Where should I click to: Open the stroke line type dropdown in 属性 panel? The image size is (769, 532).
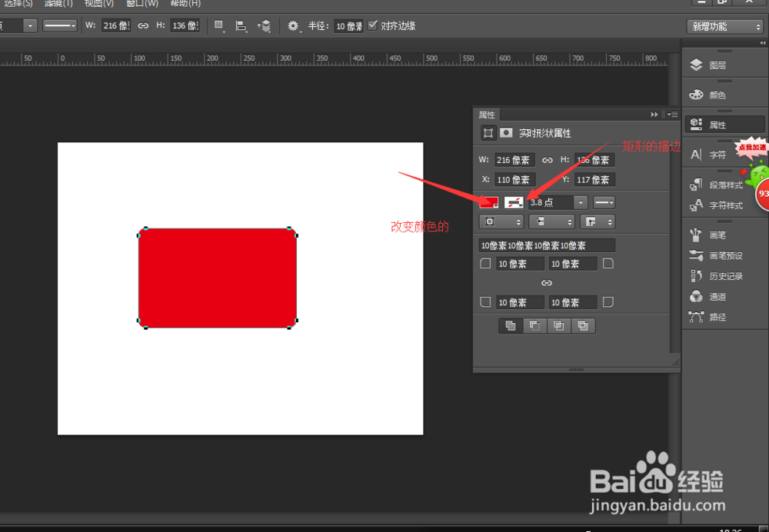click(x=604, y=202)
